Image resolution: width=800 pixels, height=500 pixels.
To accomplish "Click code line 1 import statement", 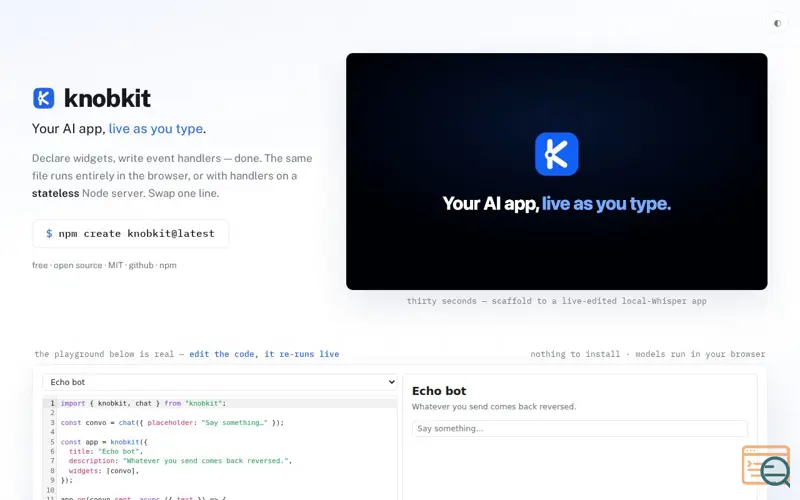I will [143, 403].
